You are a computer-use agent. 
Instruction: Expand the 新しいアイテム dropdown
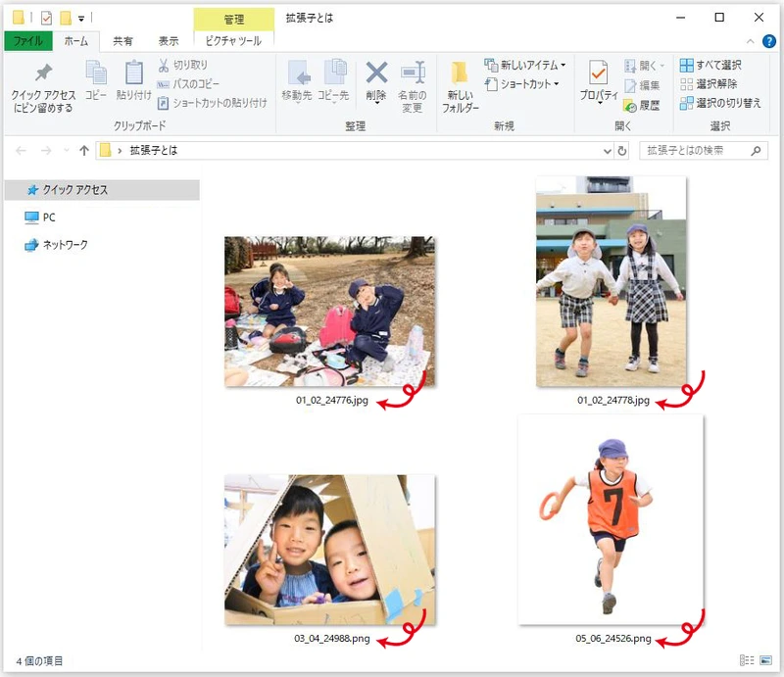point(525,65)
